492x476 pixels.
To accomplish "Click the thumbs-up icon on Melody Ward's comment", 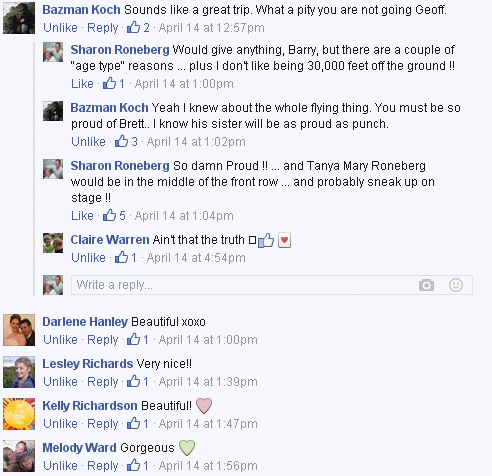I will coord(133,465).
